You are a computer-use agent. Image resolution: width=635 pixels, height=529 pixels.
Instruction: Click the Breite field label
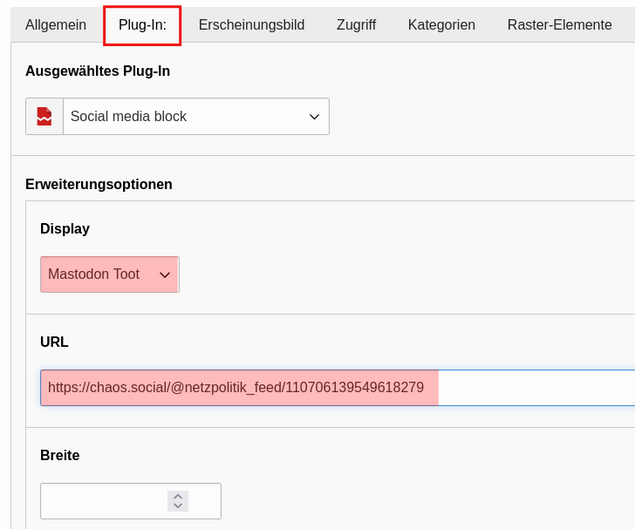point(59,455)
